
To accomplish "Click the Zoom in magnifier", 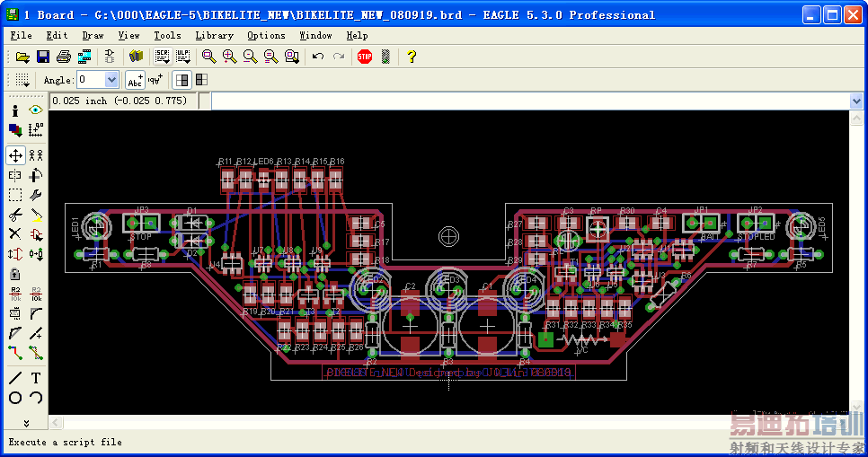I will tap(229, 57).
